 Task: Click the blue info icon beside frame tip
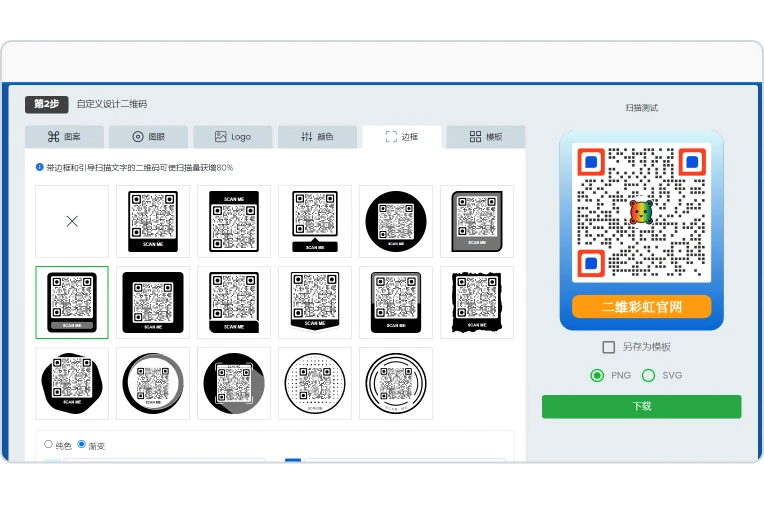point(39,167)
